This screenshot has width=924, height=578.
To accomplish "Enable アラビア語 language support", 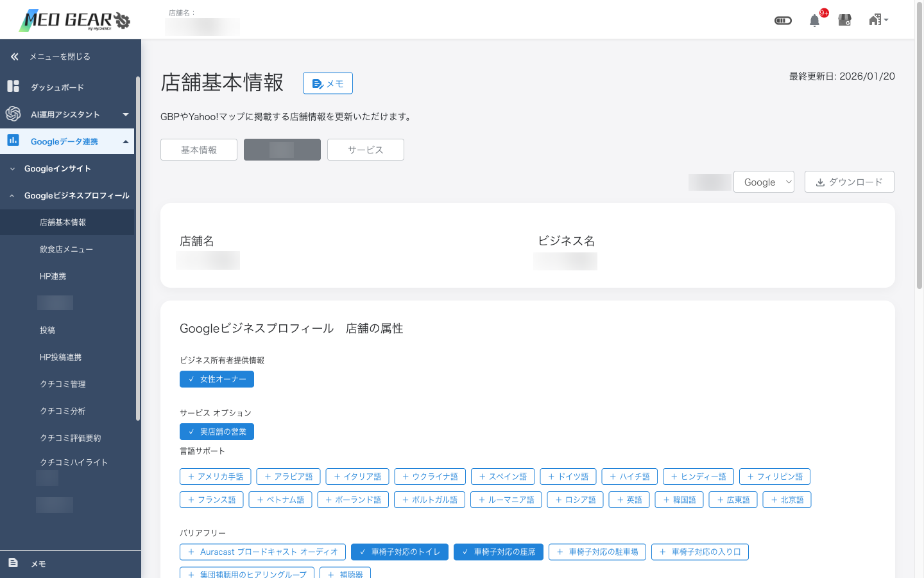I will pos(289,477).
